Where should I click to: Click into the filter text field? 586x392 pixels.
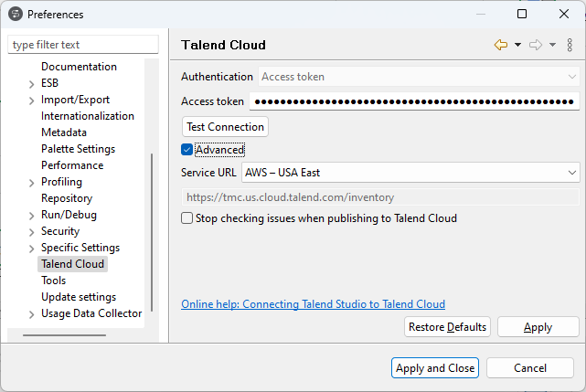[x=83, y=45]
